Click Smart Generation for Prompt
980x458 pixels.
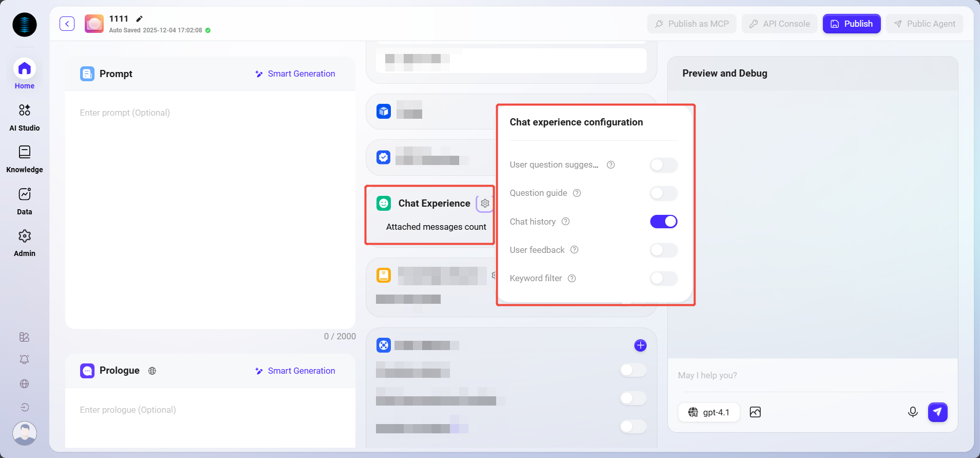[295, 74]
